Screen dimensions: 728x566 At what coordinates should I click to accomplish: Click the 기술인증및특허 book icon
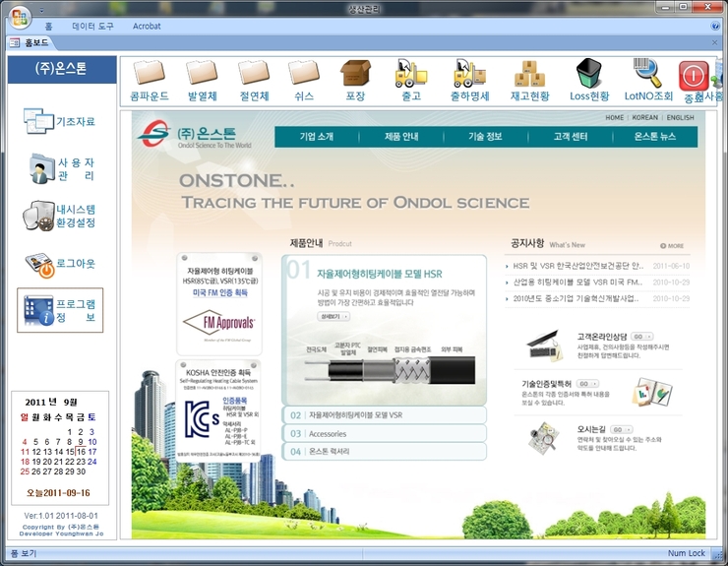click(652, 391)
